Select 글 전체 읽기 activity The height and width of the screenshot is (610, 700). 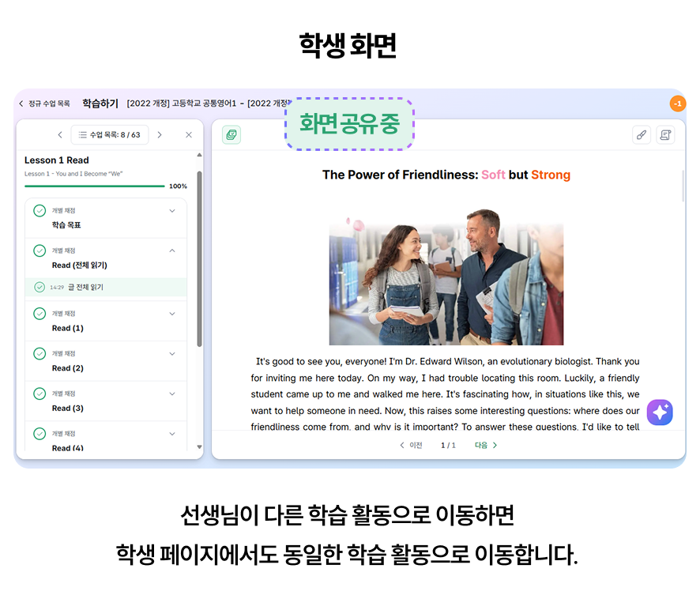click(106, 287)
